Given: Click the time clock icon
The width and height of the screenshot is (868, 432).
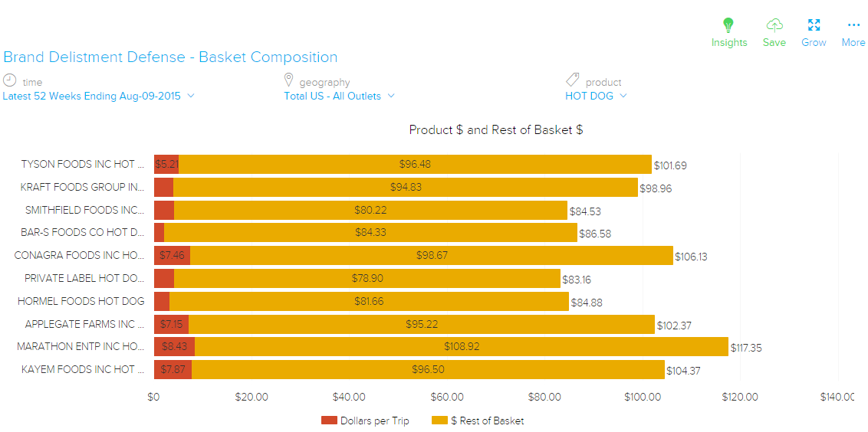Looking at the screenshot, I should click(9, 80).
